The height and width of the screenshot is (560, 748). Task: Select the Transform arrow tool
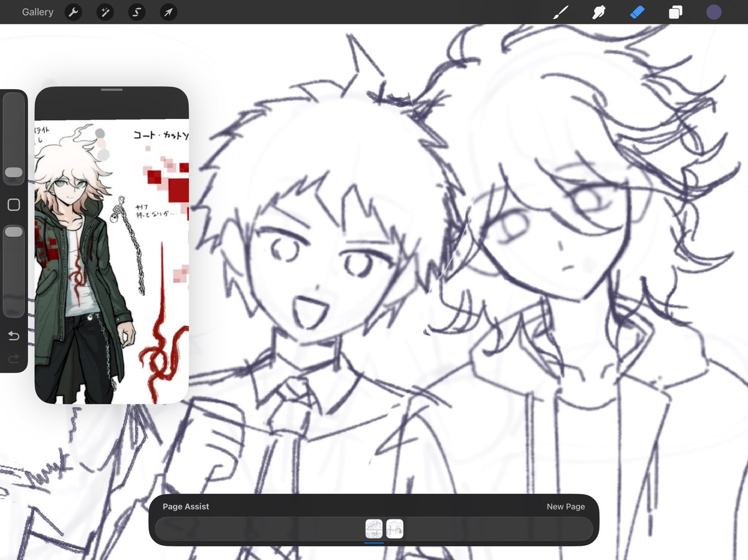(x=168, y=12)
